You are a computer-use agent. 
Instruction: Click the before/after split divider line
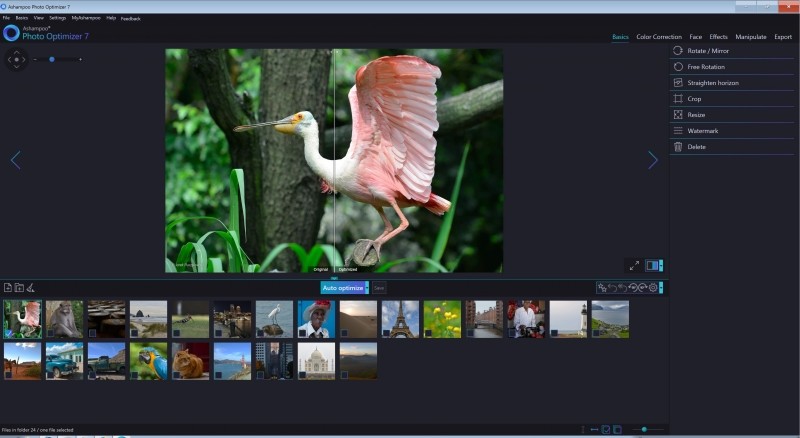point(334,160)
